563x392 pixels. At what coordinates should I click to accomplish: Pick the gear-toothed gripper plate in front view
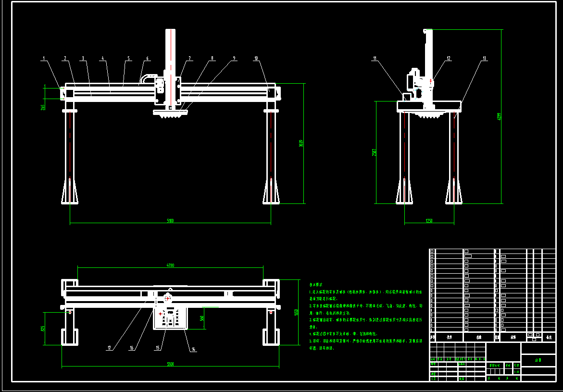pyautogui.click(x=170, y=114)
